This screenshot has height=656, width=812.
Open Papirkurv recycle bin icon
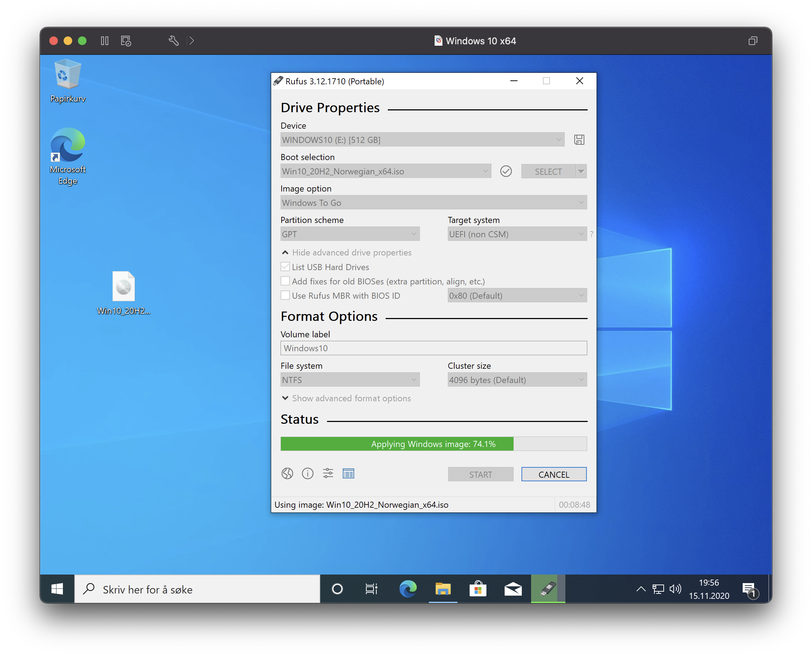click(68, 81)
